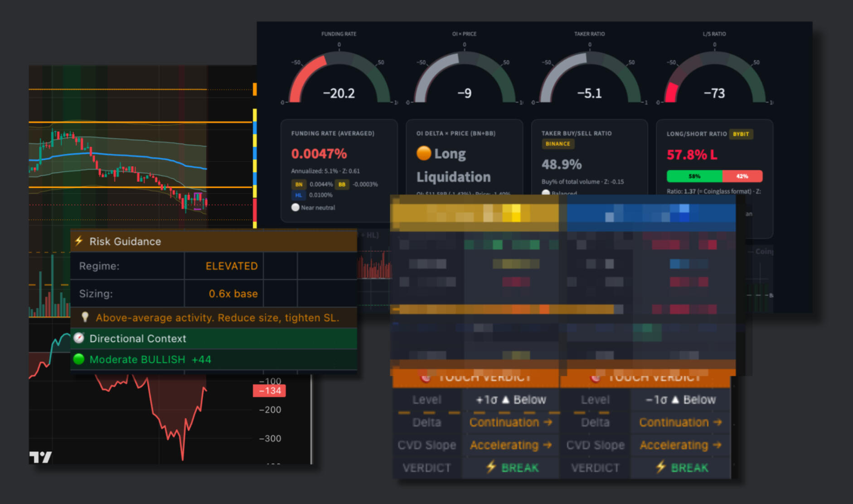The image size is (853, 504).
Task: Click the white Near neutral status dot
Action: (x=296, y=207)
